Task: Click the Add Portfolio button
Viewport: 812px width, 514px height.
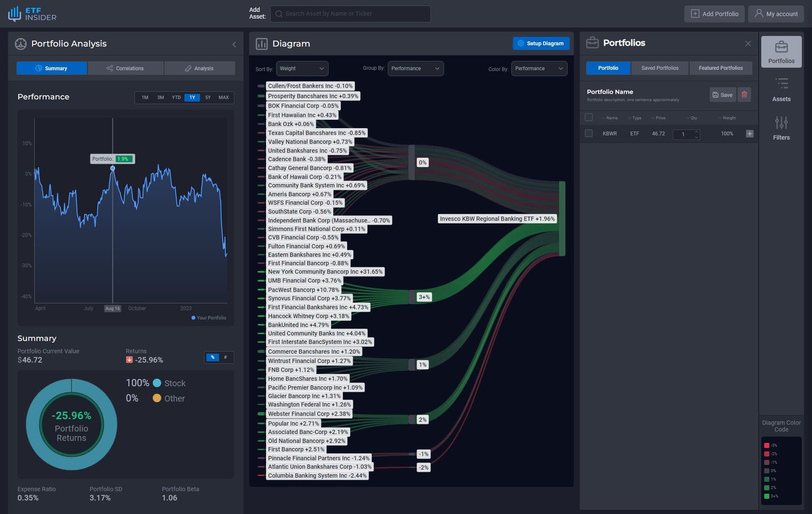Action: pyautogui.click(x=714, y=14)
